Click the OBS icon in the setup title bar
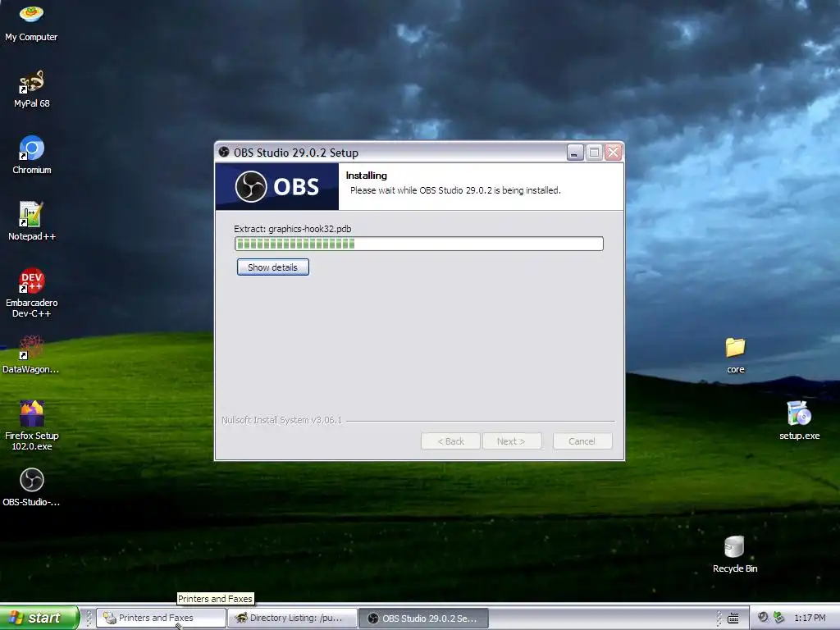The height and width of the screenshot is (630, 840). pos(224,152)
